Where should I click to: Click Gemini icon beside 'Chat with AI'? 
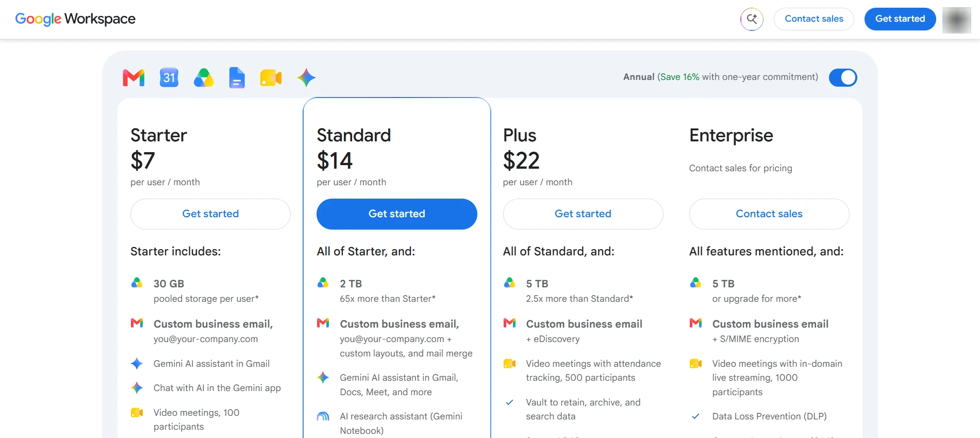click(x=137, y=388)
